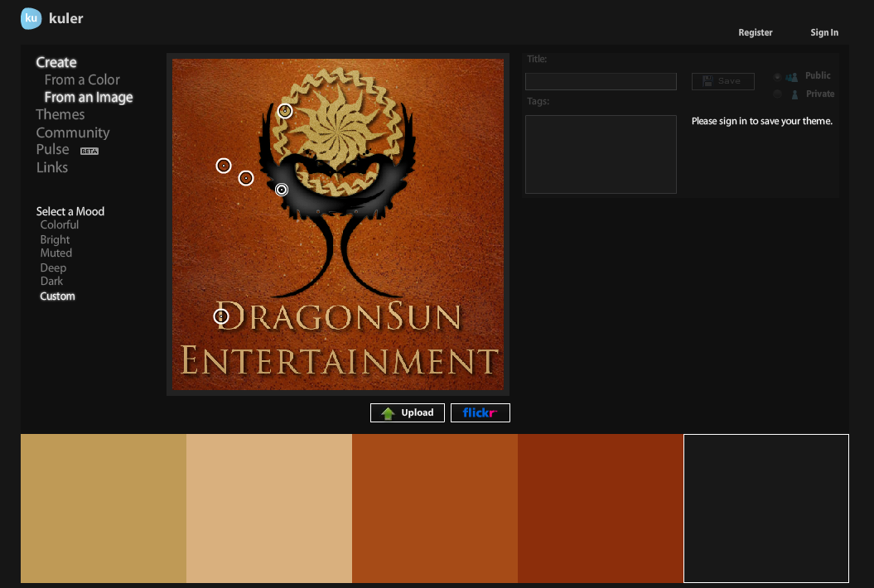This screenshot has width=874, height=588.
Task: Select the Deep mood
Action: click(x=53, y=268)
